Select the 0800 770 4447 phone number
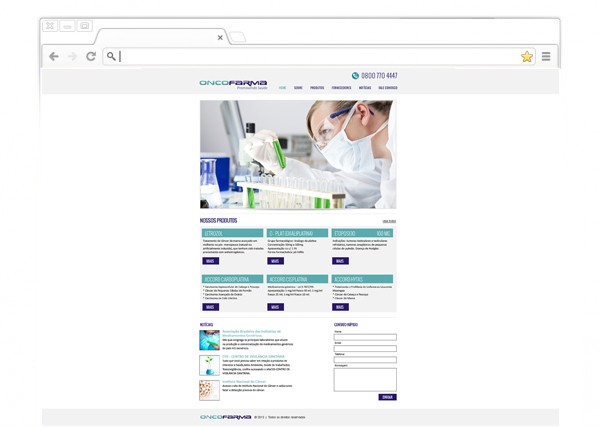 [x=379, y=76]
